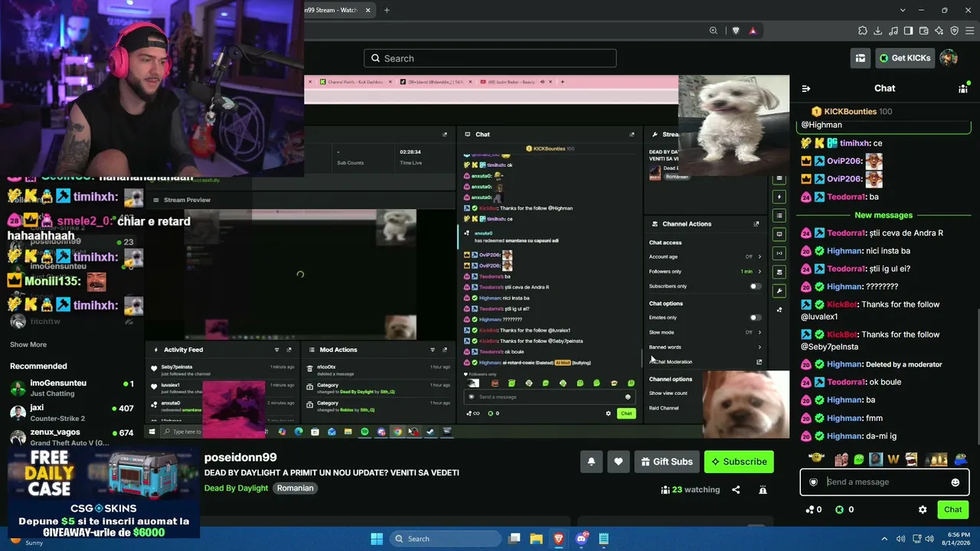
Task: Open Brave browser from taskbar
Action: [x=559, y=539]
